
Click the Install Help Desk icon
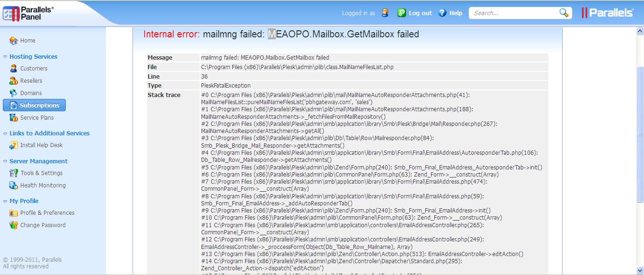13,145
